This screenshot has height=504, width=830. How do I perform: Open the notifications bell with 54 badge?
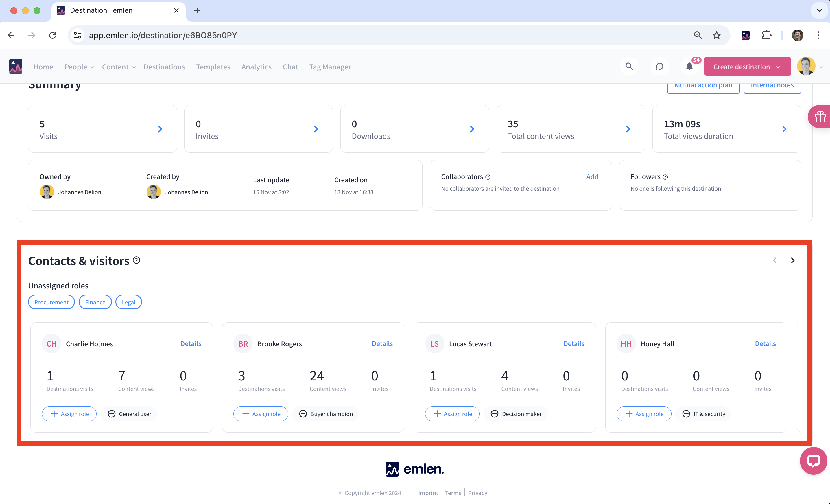(x=689, y=66)
